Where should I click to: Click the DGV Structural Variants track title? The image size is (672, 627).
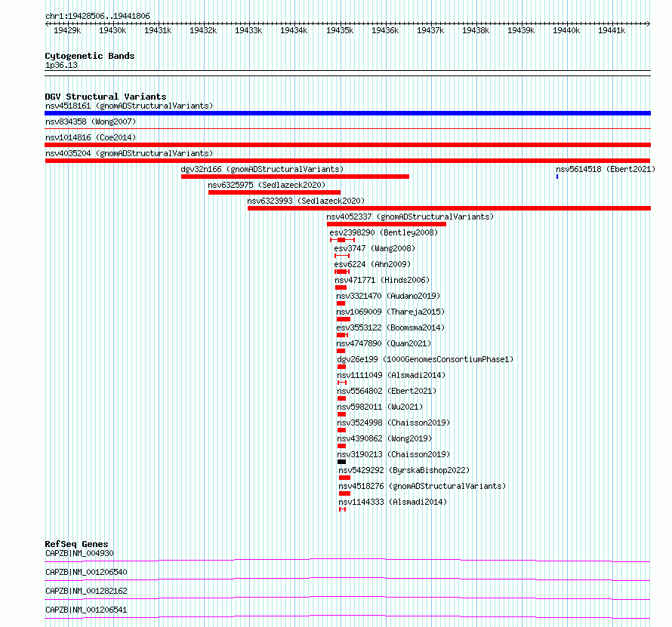pyautogui.click(x=106, y=97)
